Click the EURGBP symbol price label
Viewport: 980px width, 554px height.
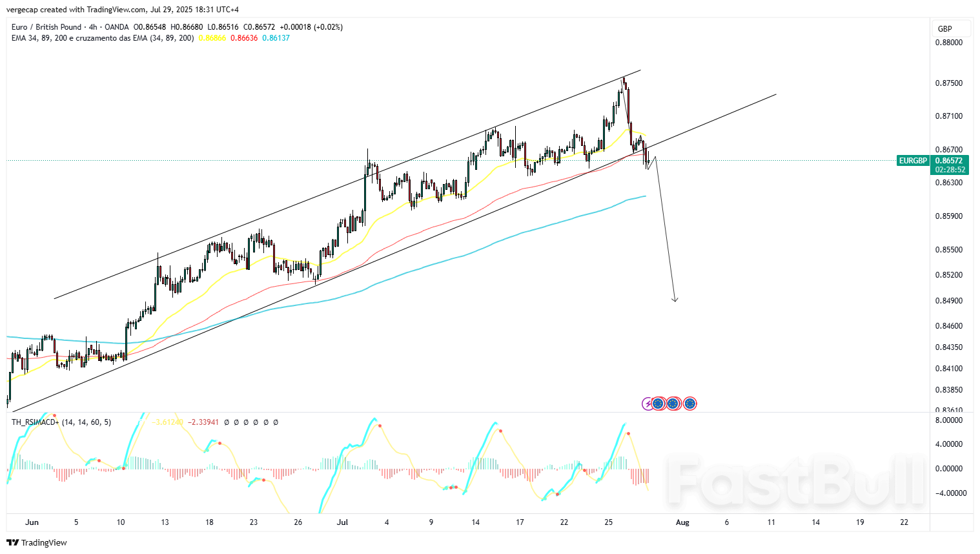coord(913,161)
